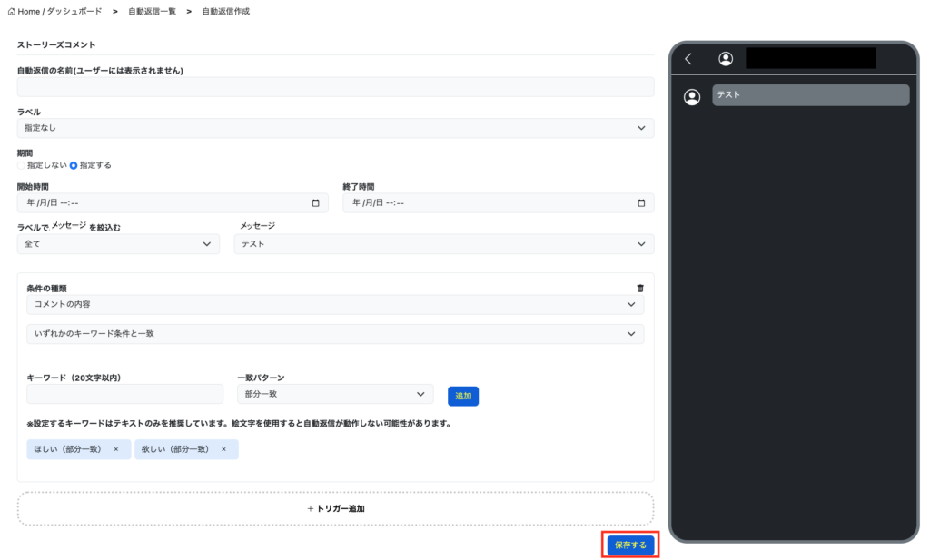Click the trash icon to delete condition
Viewport: 930px width, 560px height.
point(640,288)
